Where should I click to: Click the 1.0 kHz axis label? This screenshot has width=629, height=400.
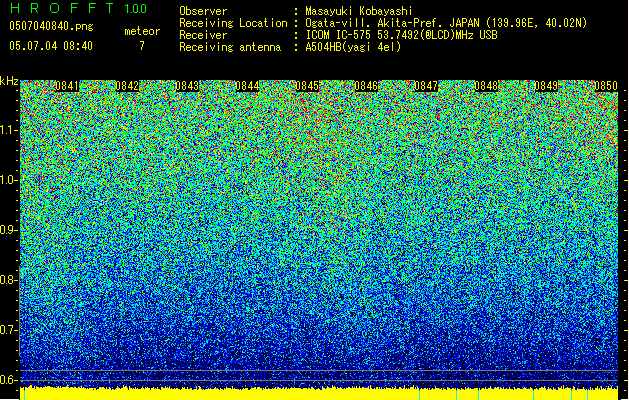9,180
